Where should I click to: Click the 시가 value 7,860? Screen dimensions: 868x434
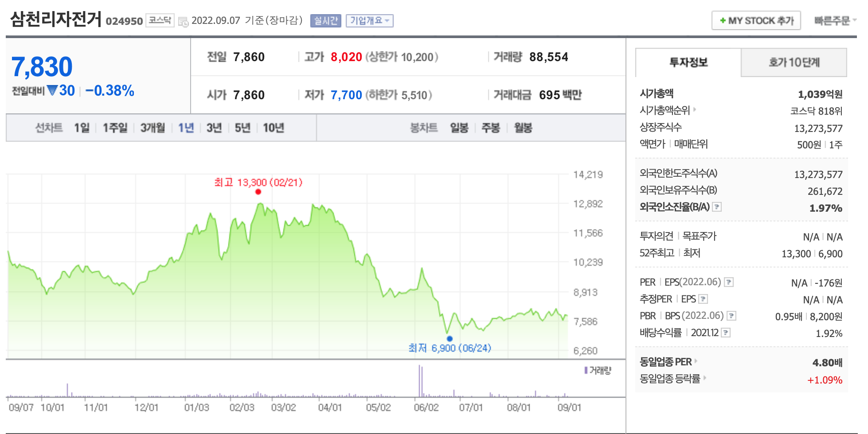249,95
